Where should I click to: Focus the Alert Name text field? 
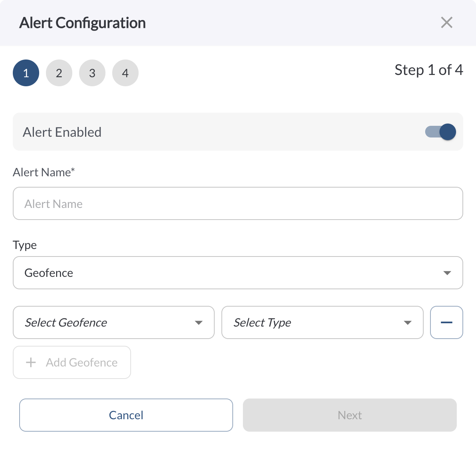point(238,203)
